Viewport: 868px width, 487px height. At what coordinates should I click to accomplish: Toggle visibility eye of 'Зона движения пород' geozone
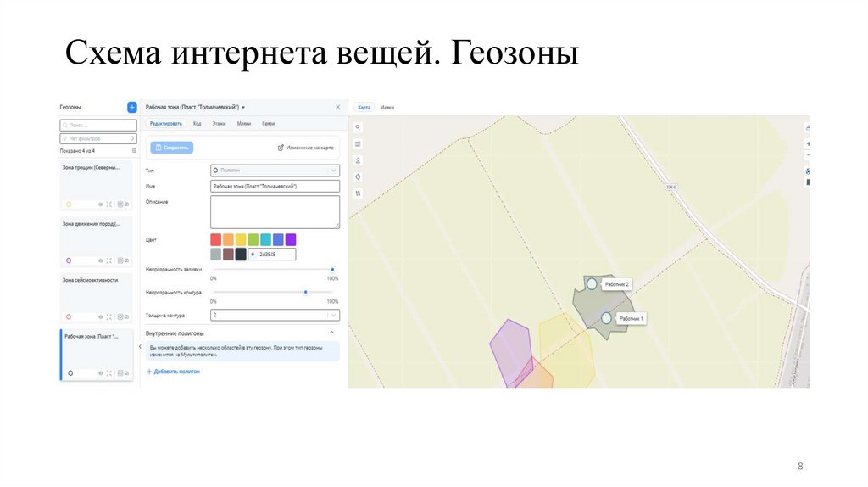101,260
